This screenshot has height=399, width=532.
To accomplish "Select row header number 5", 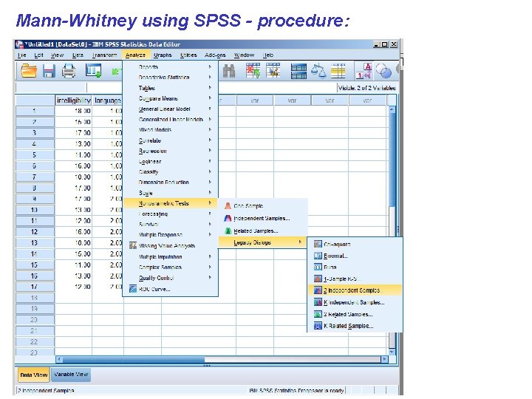I will [x=35, y=155].
